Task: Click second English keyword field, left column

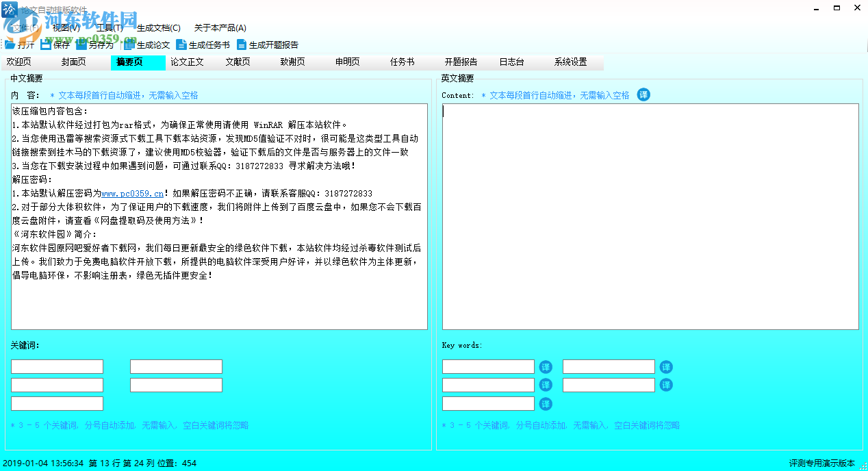Action: [488, 385]
